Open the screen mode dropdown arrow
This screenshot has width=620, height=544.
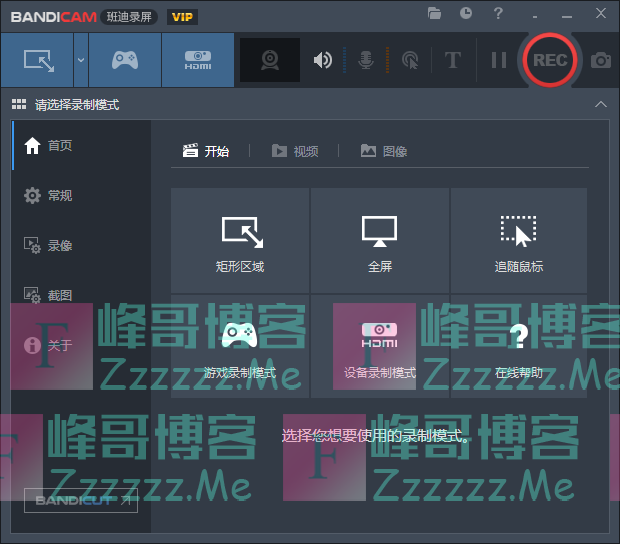click(80, 60)
